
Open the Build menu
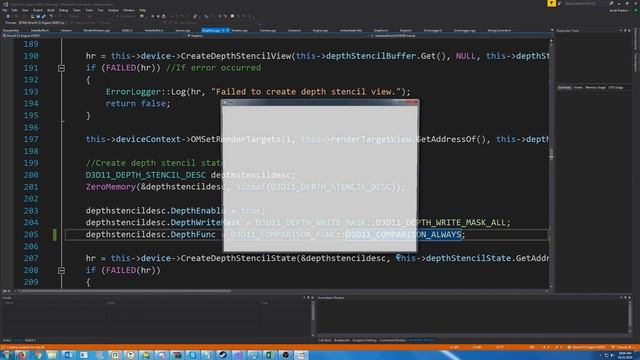51,10
